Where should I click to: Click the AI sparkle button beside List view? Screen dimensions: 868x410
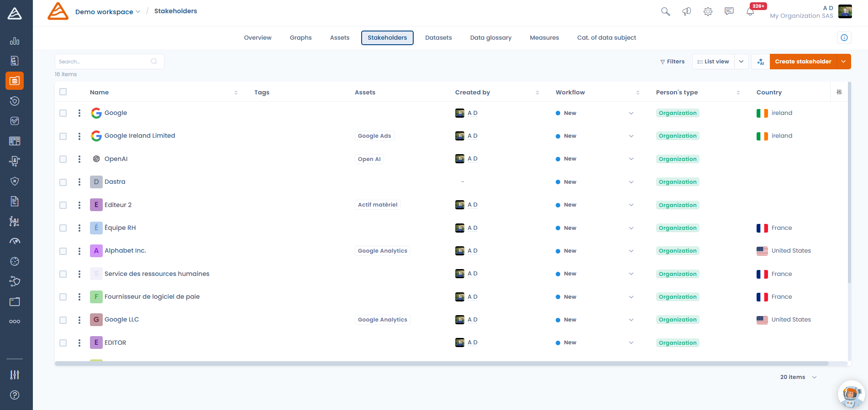pos(760,62)
